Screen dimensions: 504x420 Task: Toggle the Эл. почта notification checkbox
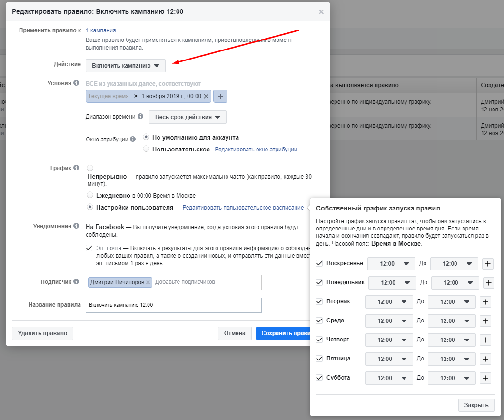[89, 248]
